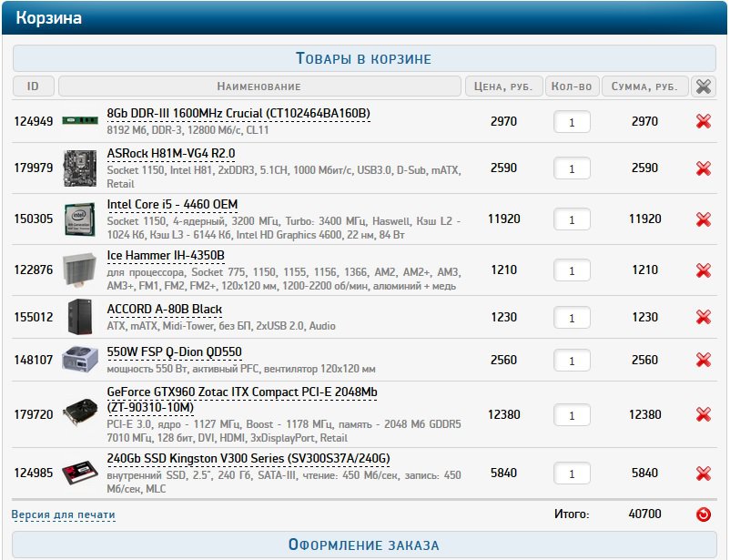Open the Kingston SSD thumbnail
This screenshot has width=730, height=560.
point(80,473)
